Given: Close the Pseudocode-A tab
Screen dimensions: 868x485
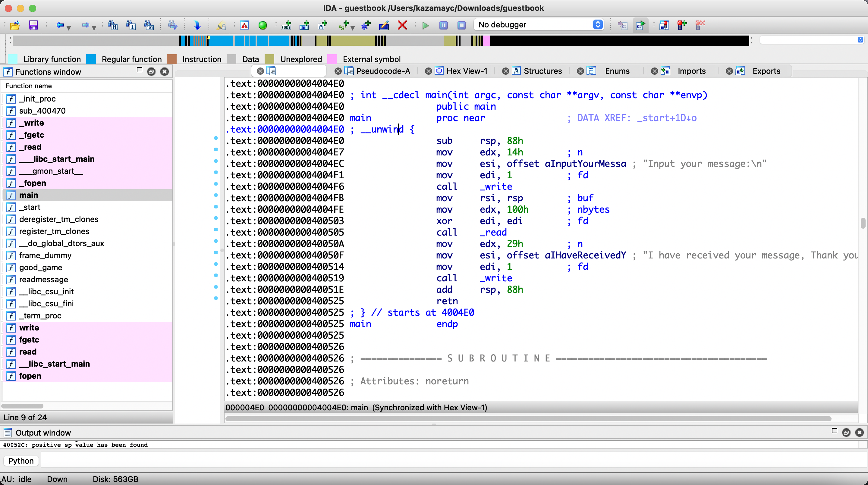Looking at the screenshot, I should 338,71.
